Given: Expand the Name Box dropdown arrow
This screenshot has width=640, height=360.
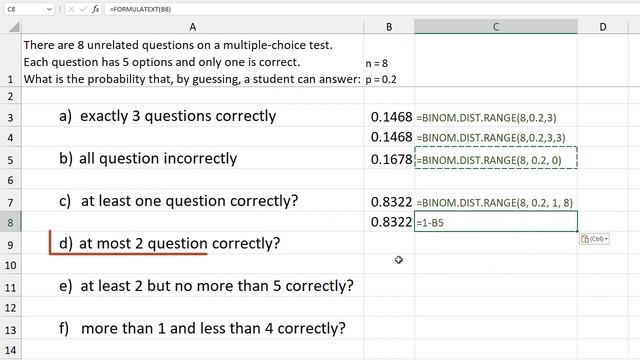Looking at the screenshot, I should pyautogui.click(x=49, y=9).
